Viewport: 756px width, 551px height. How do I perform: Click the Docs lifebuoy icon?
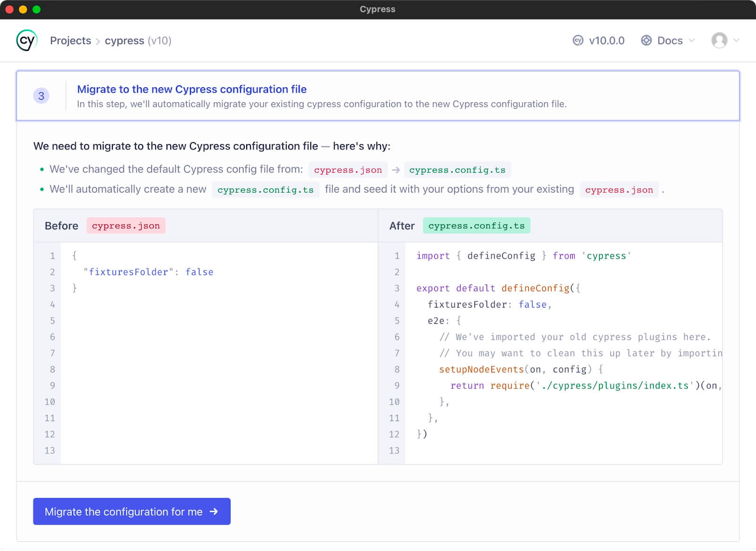(x=646, y=41)
